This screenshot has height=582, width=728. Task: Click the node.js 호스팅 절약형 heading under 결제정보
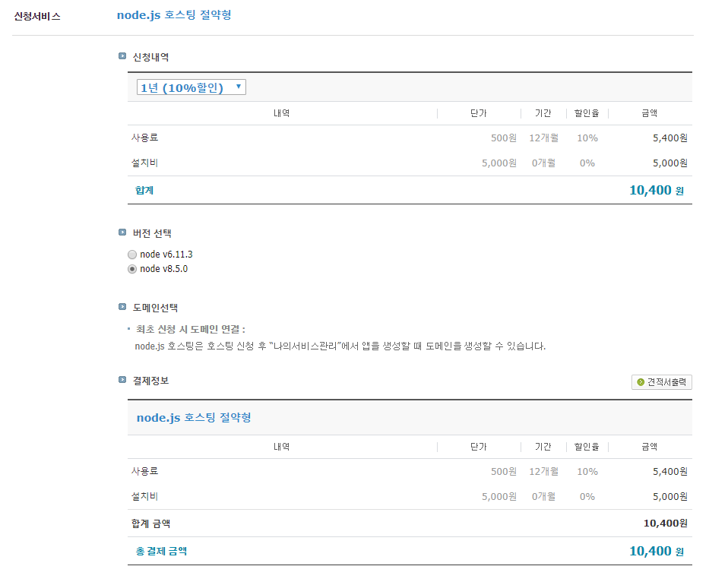[x=194, y=418]
